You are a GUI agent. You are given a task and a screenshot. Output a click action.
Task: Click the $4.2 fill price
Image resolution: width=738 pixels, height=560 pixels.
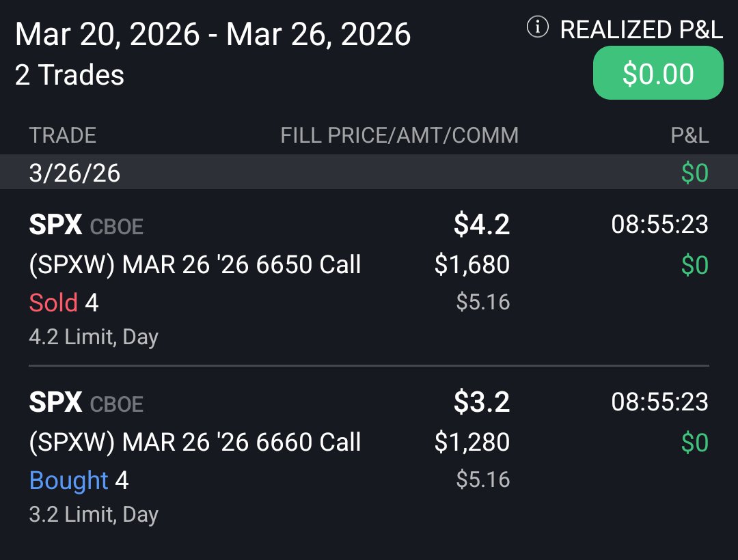[482, 225]
